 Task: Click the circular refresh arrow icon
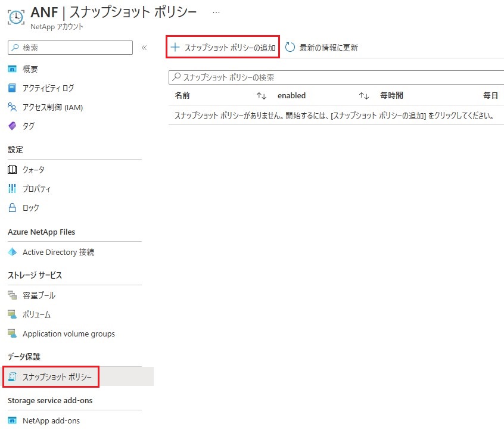[x=290, y=47]
